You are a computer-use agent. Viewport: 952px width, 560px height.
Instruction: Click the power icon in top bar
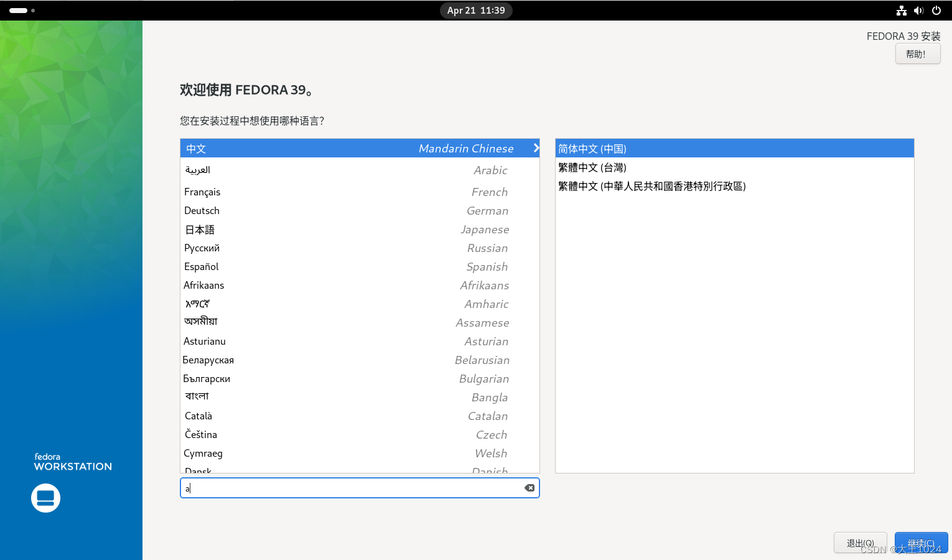point(936,11)
